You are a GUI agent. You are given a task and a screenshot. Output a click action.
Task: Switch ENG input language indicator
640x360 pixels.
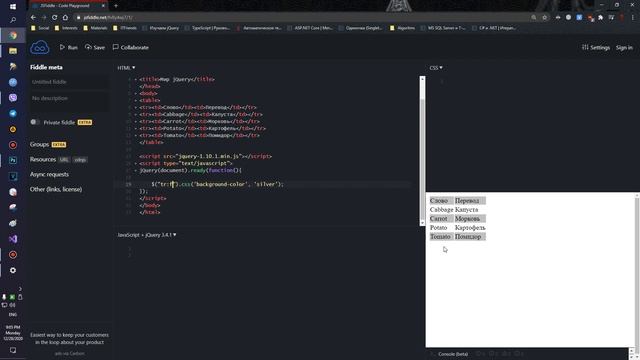pos(13,315)
